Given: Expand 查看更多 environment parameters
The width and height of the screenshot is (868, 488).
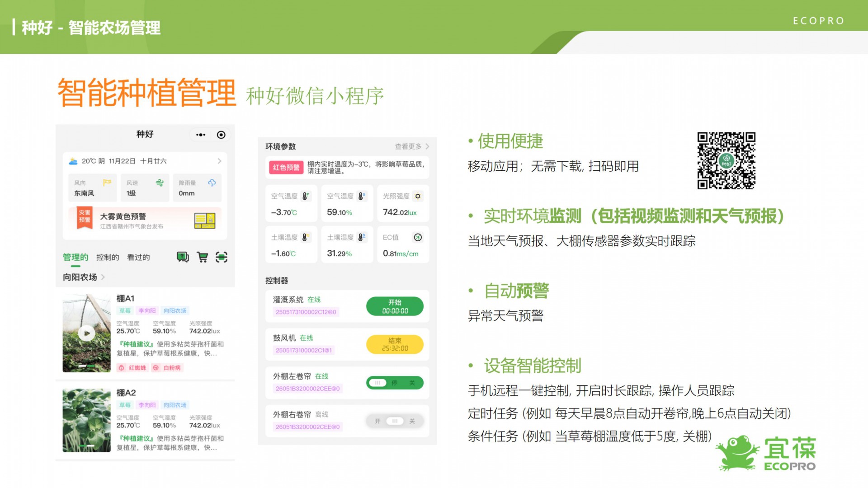Looking at the screenshot, I should (x=412, y=146).
